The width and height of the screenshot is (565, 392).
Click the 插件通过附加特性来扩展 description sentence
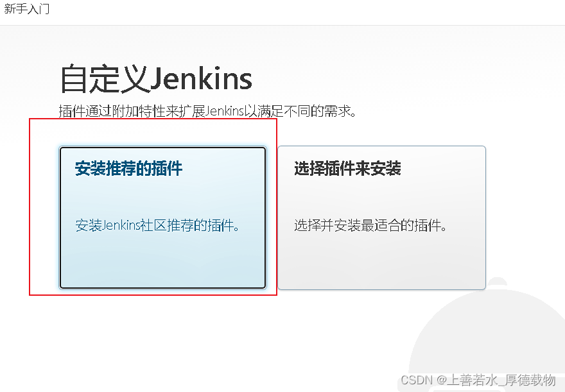(x=207, y=111)
